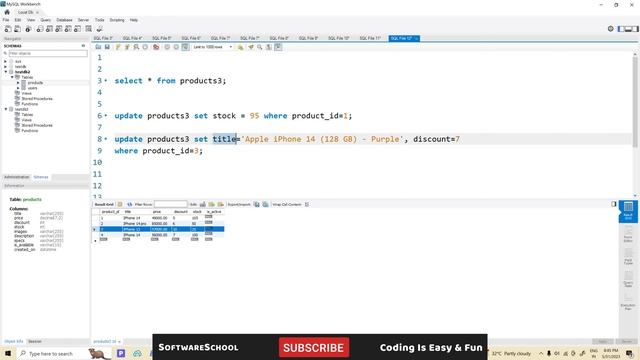Switch to SQL File 10 tab
The height and width of the screenshot is (360, 640).
(339, 38)
